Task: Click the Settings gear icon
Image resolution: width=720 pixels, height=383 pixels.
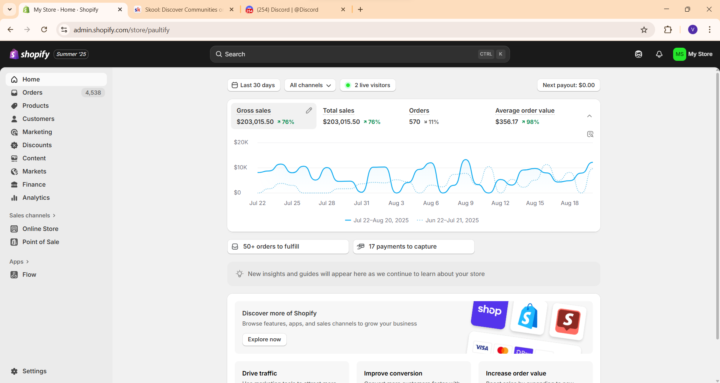Action: click(x=14, y=371)
